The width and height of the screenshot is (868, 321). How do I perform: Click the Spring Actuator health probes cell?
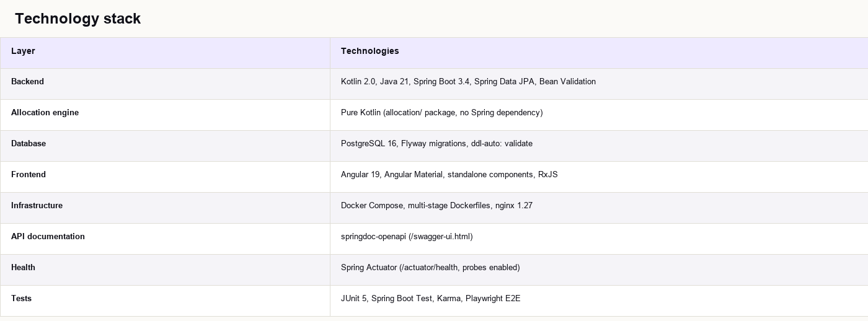[599, 270]
